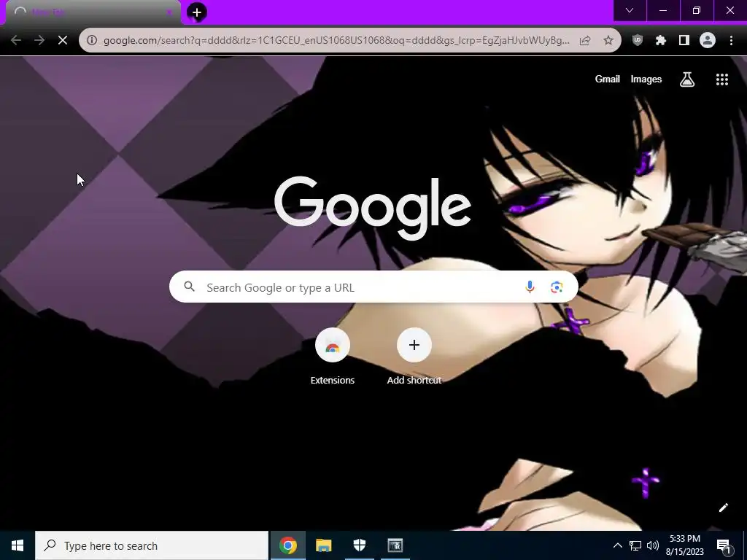747x560 pixels.
Task: Go back with the back arrow
Action: (x=16, y=41)
